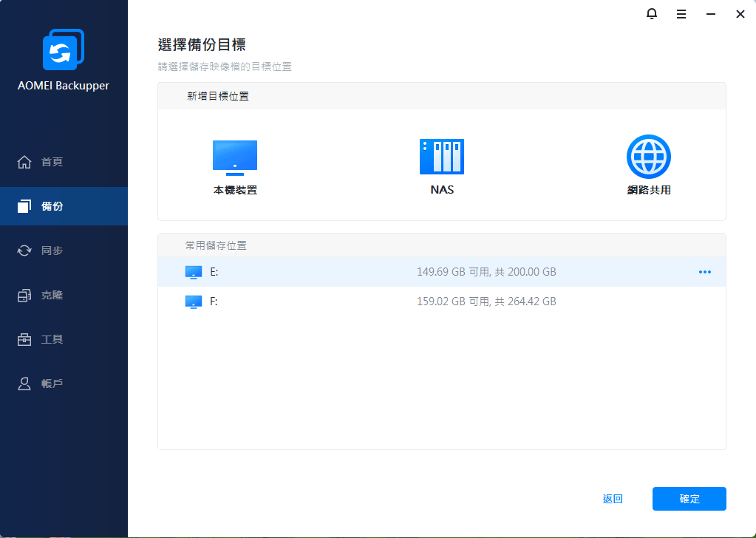Image resolution: width=756 pixels, height=538 pixels.
Task: Choose 本機裝置 local device icon
Action: [x=235, y=157]
